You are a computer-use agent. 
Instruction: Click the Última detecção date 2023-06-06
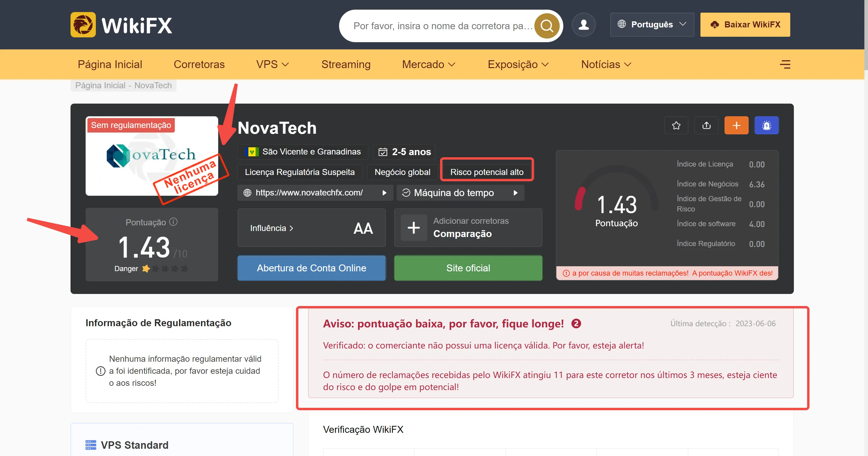[x=755, y=324]
